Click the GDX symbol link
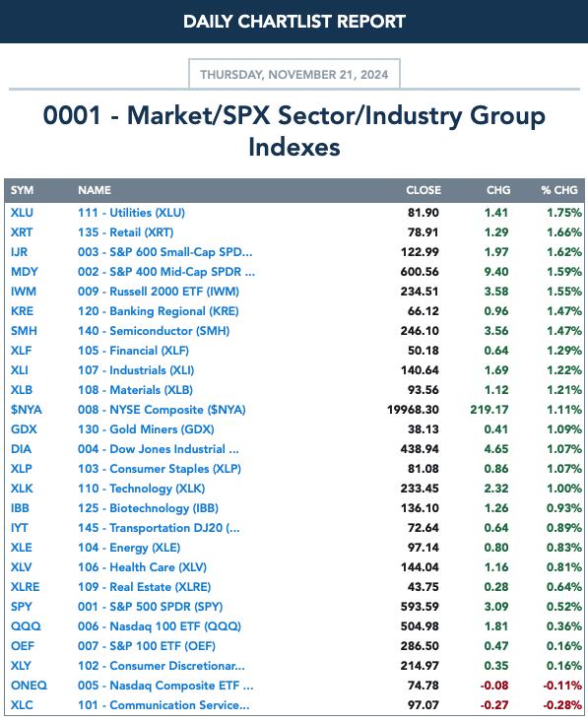 [x=24, y=429]
